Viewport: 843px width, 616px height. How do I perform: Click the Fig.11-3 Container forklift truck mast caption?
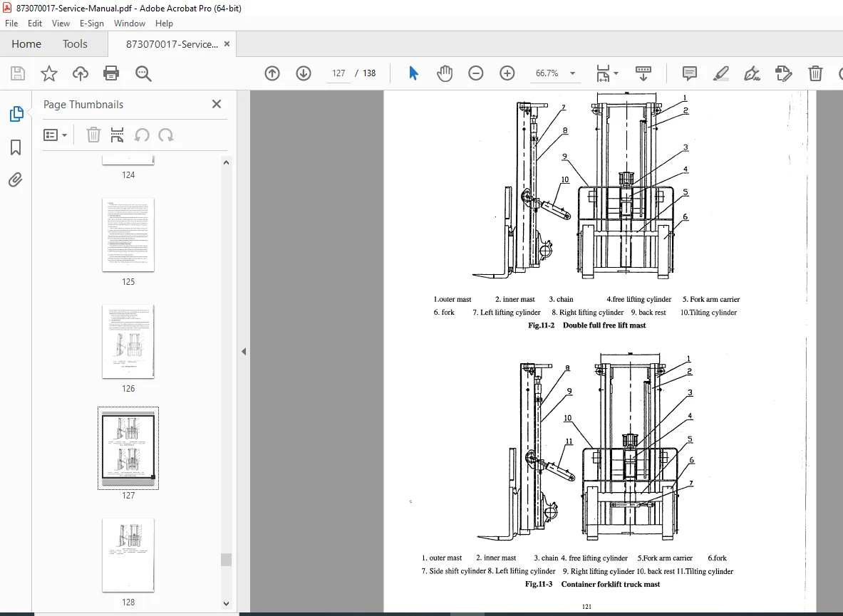592,585
